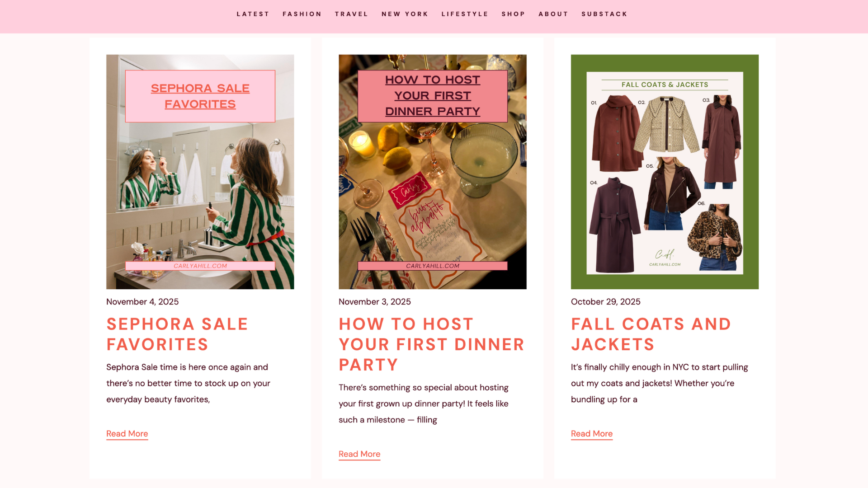Open the About page link
The width and height of the screenshot is (868, 488).
(x=553, y=14)
